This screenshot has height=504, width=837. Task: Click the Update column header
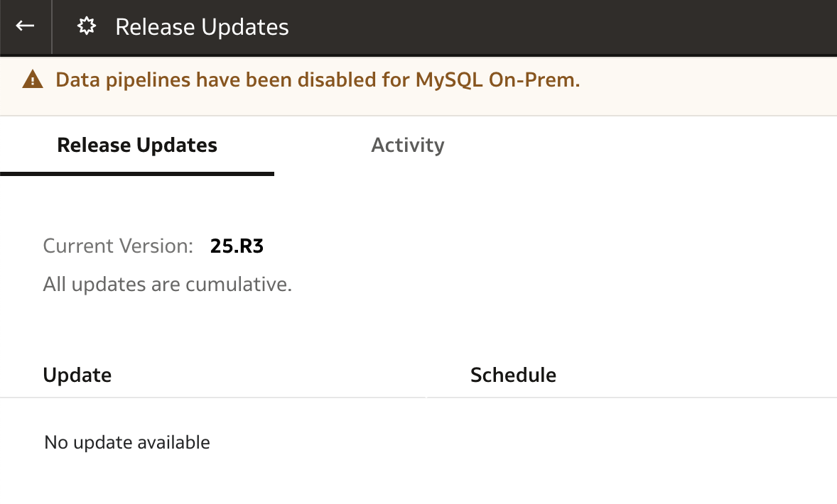coord(77,375)
